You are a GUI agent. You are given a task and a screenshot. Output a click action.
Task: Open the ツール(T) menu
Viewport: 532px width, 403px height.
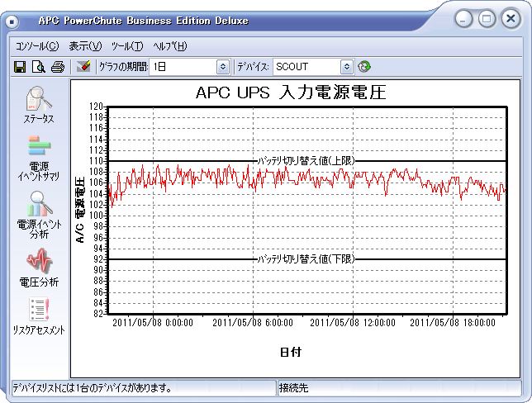click(x=127, y=46)
